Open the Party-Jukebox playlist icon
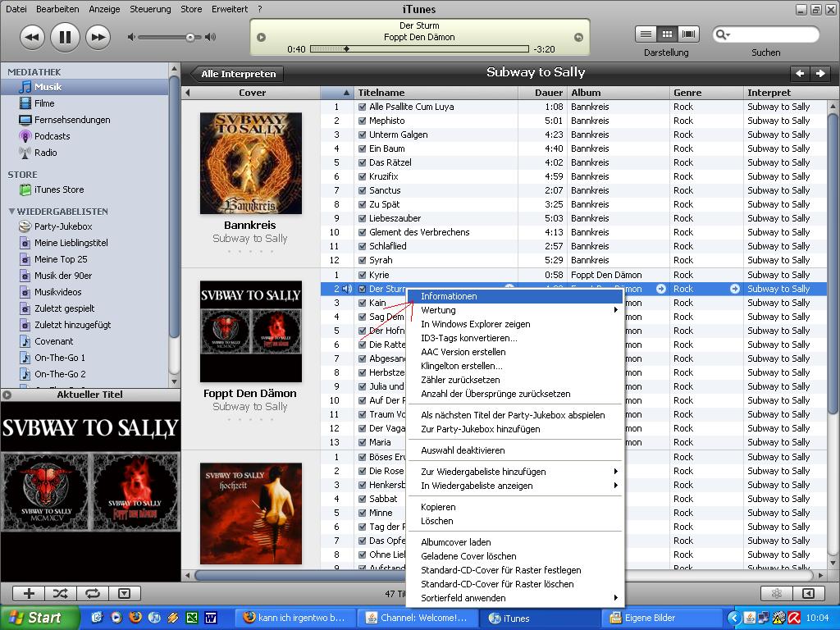This screenshot has width=840, height=630. tap(25, 226)
